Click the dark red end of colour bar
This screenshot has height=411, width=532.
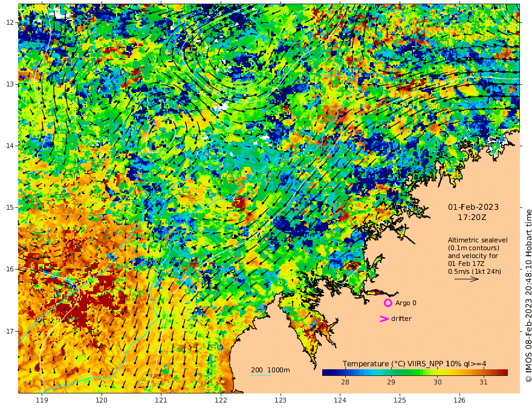point(504,373)
